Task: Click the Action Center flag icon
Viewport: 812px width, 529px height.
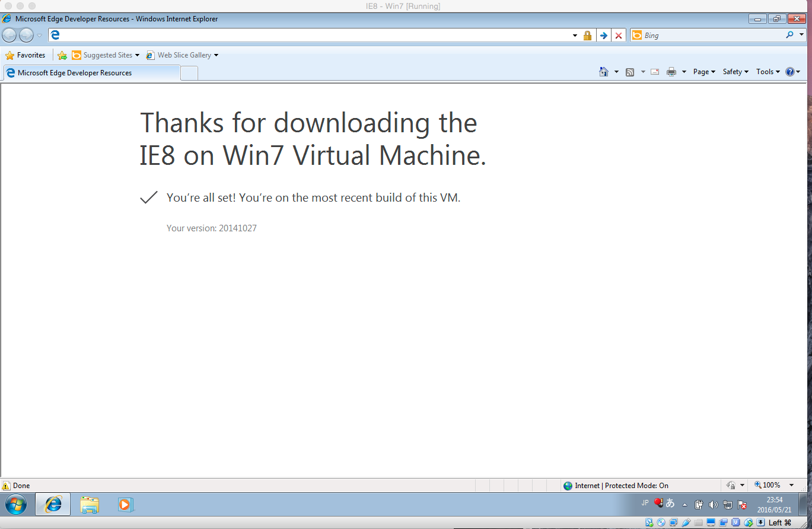Action: coord(742,505)
